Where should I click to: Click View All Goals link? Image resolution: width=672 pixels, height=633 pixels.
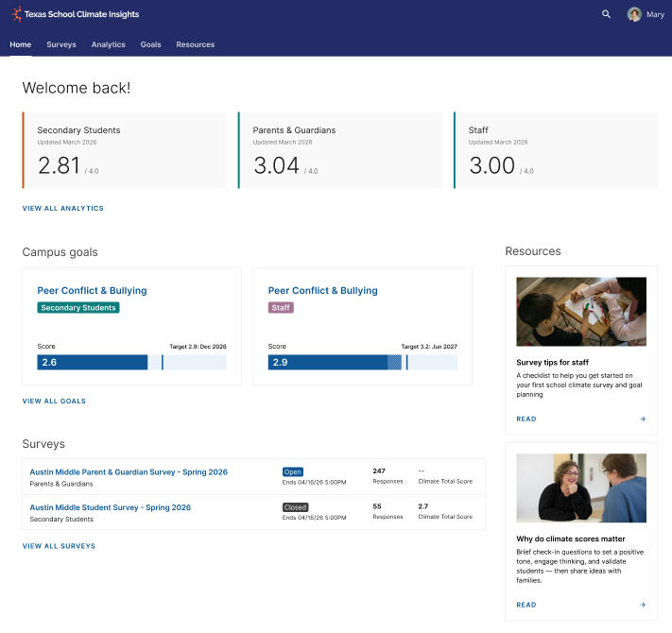[x=54, y=401]
